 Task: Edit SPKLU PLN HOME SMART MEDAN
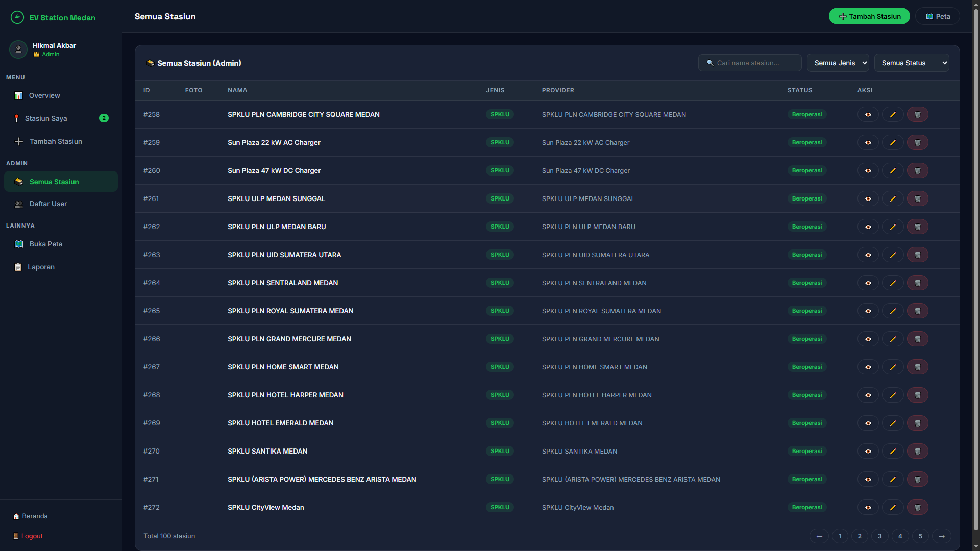click(893, 367)
